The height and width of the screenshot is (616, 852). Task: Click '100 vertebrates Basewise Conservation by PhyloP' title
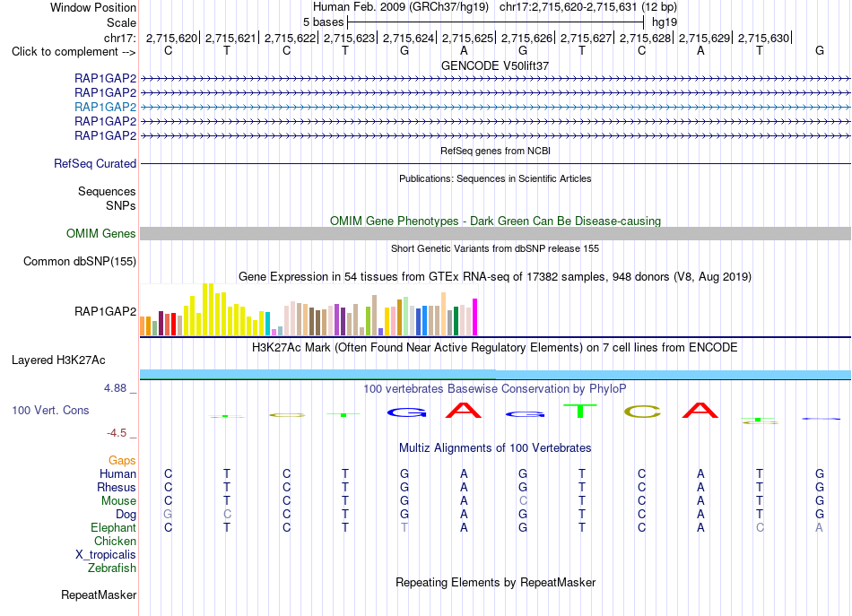click(494, 389)
